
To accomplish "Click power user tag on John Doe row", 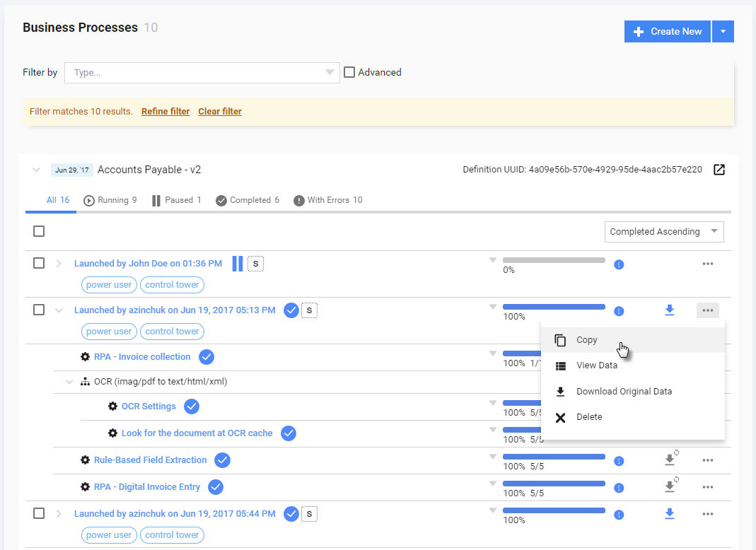I will coord(109,285).
